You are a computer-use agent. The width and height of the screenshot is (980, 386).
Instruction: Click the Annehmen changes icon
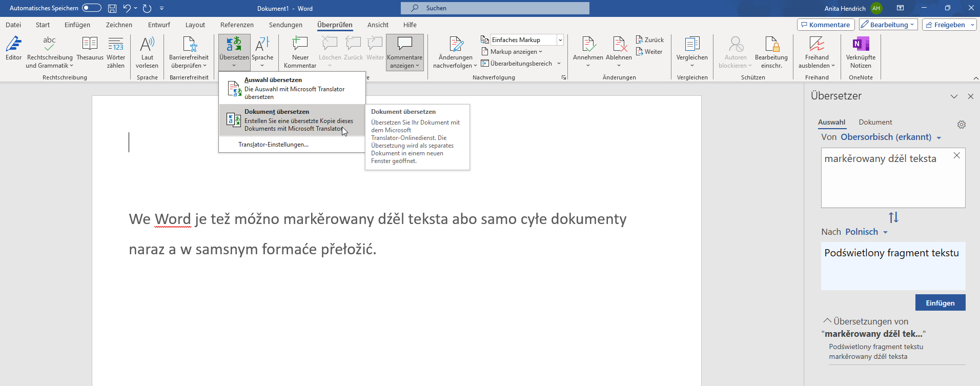coord(588,44)
